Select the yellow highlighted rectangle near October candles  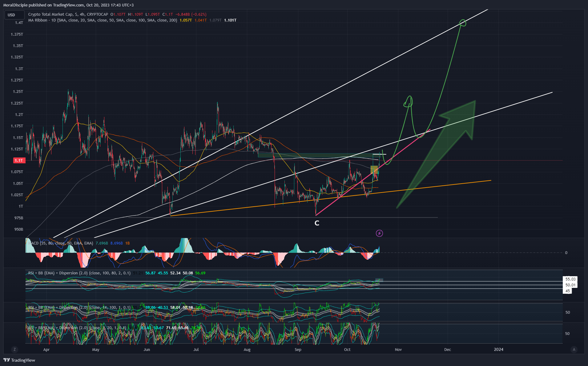(374, 170)
